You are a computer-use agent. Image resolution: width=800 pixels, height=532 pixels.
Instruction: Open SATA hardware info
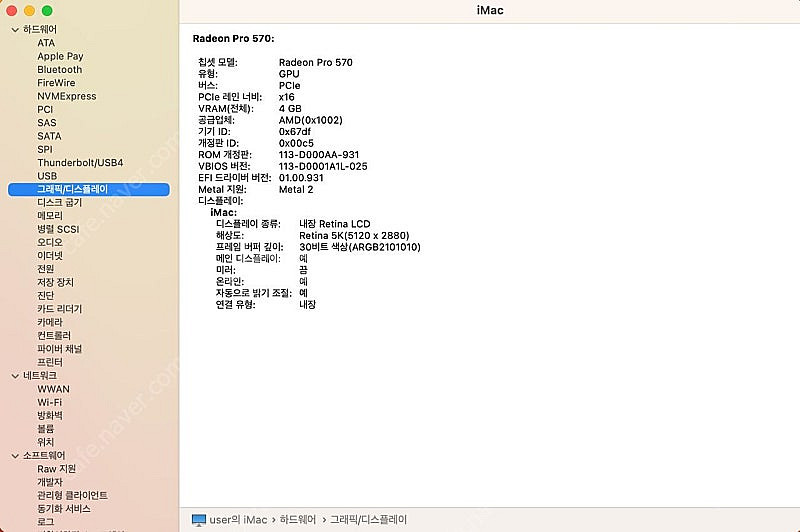tap(49, 136)
